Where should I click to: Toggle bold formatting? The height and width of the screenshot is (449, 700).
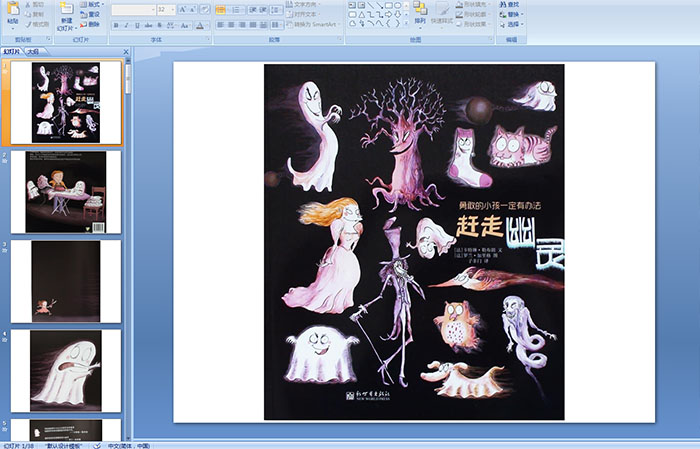coord(116,25)
